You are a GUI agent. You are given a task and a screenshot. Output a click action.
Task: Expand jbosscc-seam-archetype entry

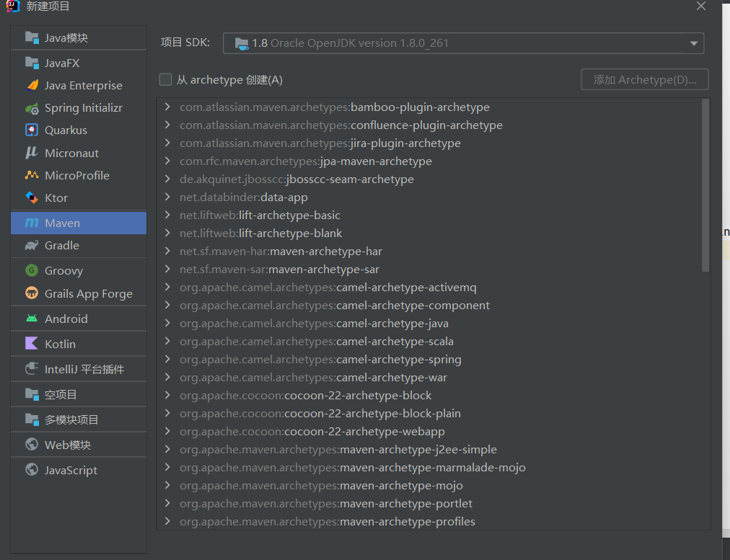(x=167, y=179)
